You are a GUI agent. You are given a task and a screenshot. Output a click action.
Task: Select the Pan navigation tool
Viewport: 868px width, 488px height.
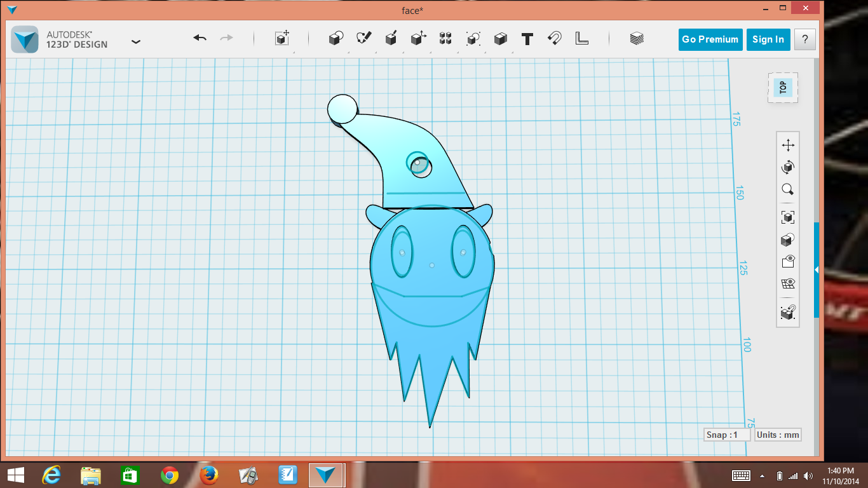click(x=788, y=145)
